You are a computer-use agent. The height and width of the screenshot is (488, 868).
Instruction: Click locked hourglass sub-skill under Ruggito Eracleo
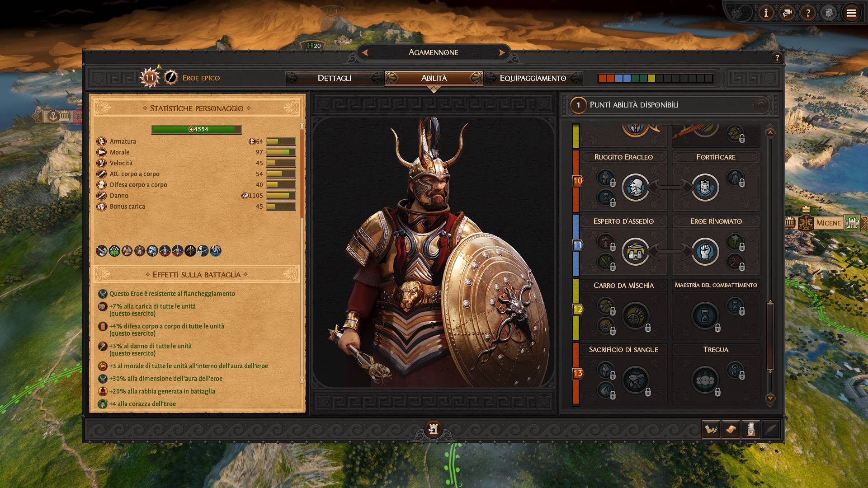point(606,197)
